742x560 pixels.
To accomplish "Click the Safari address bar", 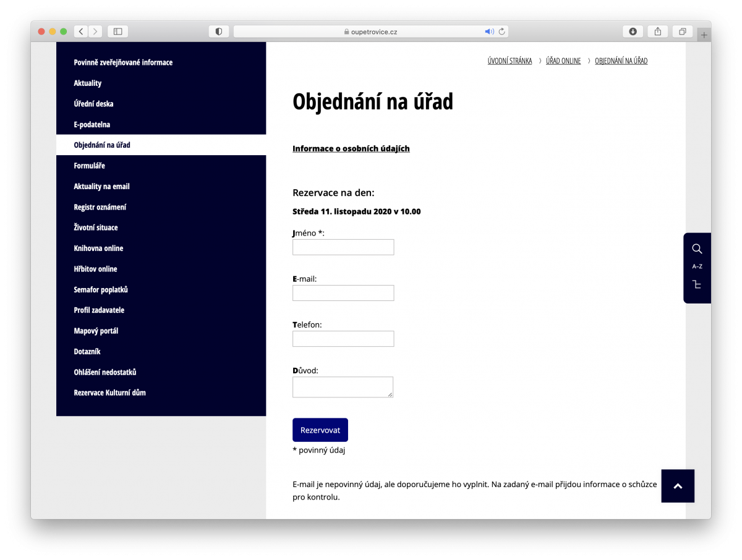I will [371, 31].
